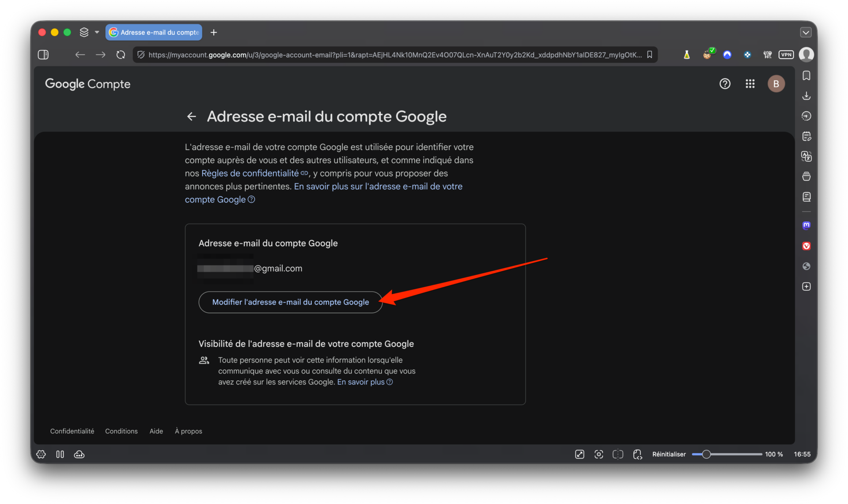This screenshot has height=504, width=848.
Task: Open the NordVPN extension icon
Action: click(727, 55)
